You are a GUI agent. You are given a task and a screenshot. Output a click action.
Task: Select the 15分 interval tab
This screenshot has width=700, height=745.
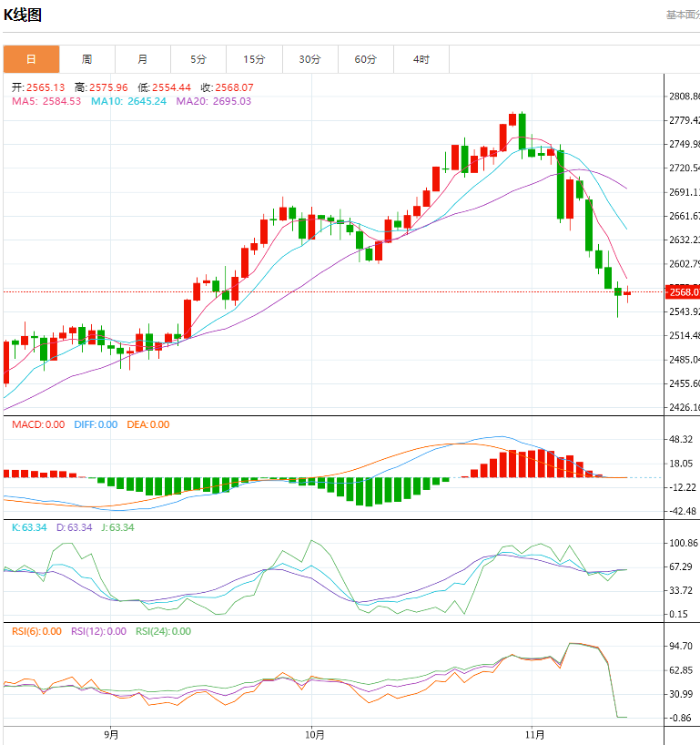click(x=254, y=59)
